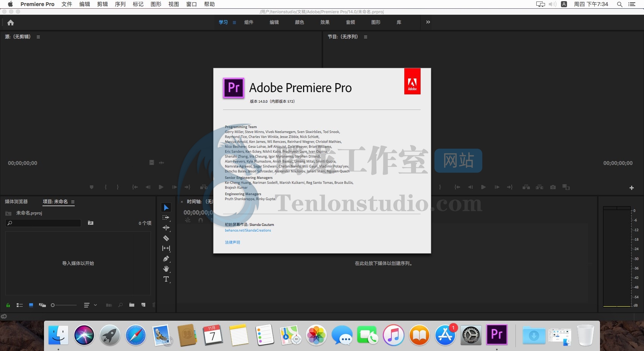Image resolution: width=644 pixels, height=351 pixels.
Task: Open the Program monitor button editor plus
Action: click(631, 188)
